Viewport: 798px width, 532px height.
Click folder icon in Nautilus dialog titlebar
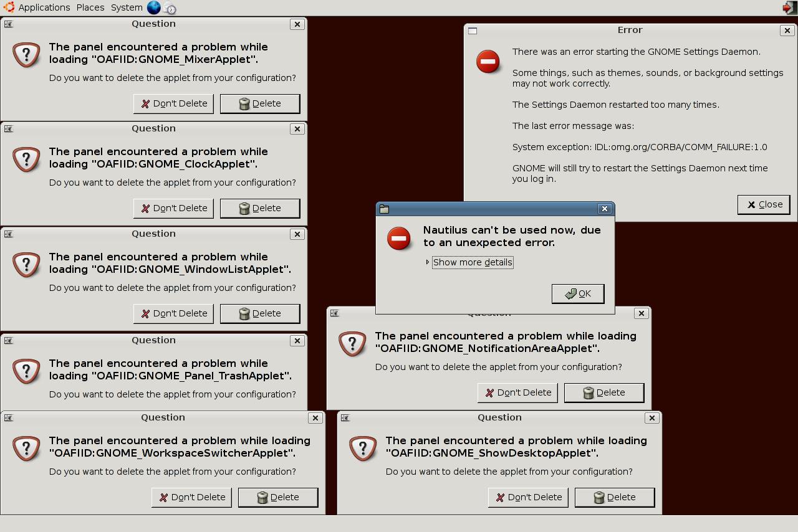pos(385,209)
